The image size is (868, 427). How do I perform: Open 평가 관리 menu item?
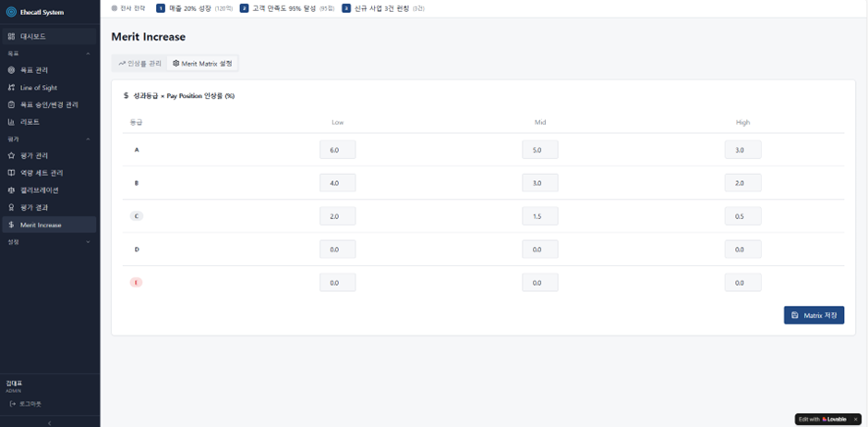tap(49, 156)
